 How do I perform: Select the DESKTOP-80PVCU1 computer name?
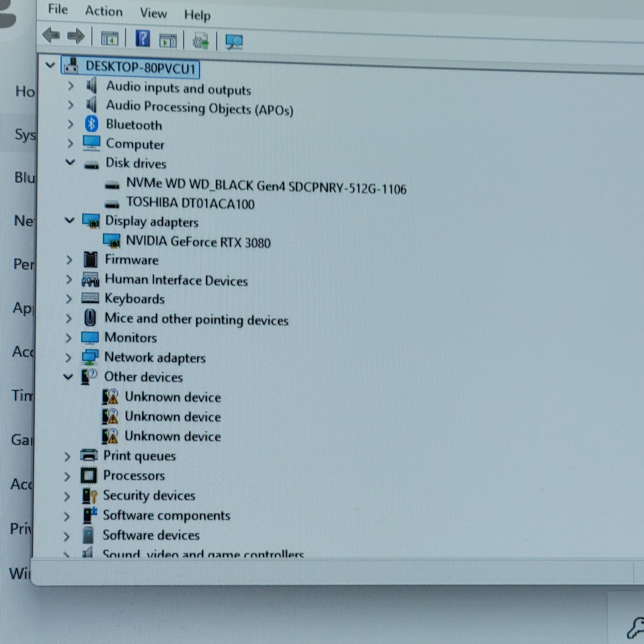[x=141, y=68]
